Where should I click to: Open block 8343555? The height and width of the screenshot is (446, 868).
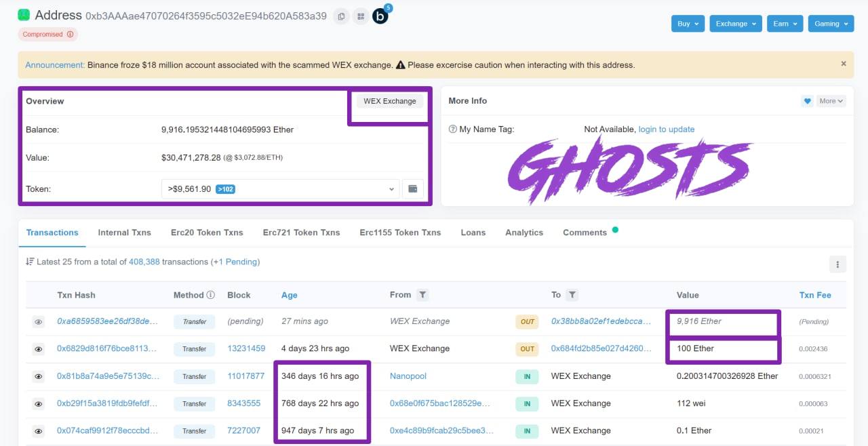(x=244, y=403)
